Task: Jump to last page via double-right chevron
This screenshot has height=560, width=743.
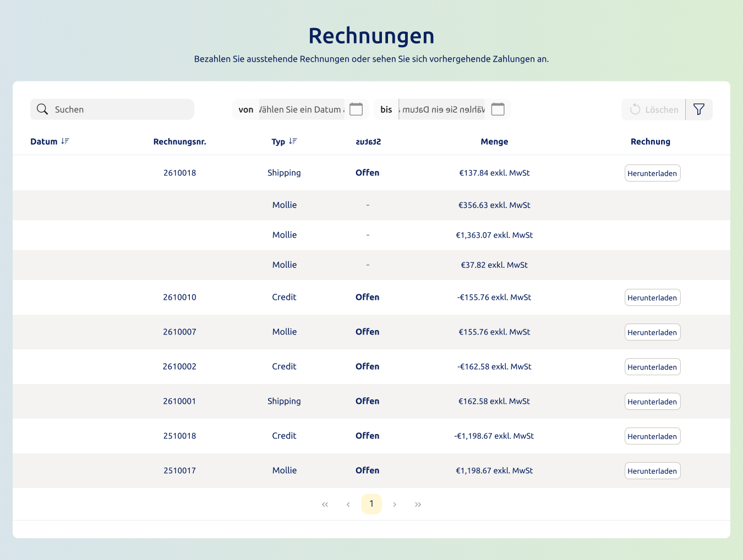Action: coord(418,504)
